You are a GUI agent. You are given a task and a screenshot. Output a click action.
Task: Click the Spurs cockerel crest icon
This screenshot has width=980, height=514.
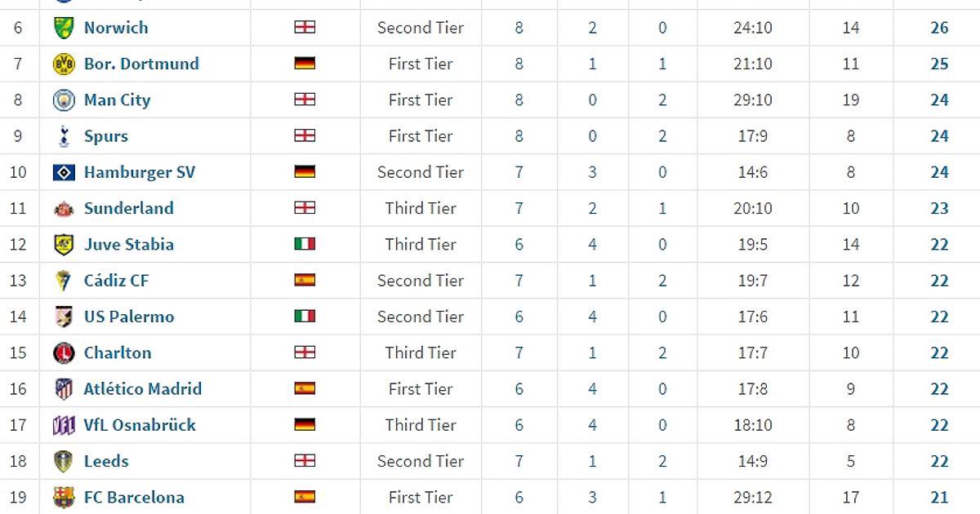[x=64, y=136]
